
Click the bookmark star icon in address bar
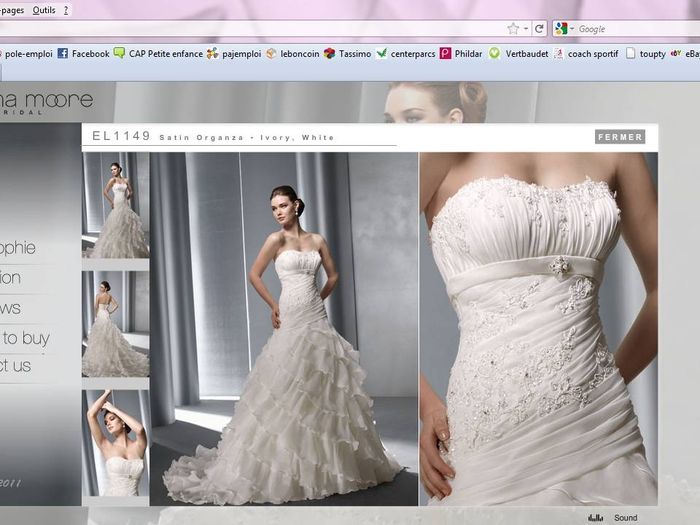tap(513, 29)
